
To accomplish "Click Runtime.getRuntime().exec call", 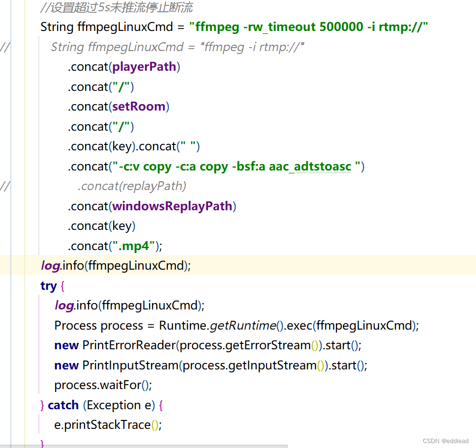I will (288, 326).
